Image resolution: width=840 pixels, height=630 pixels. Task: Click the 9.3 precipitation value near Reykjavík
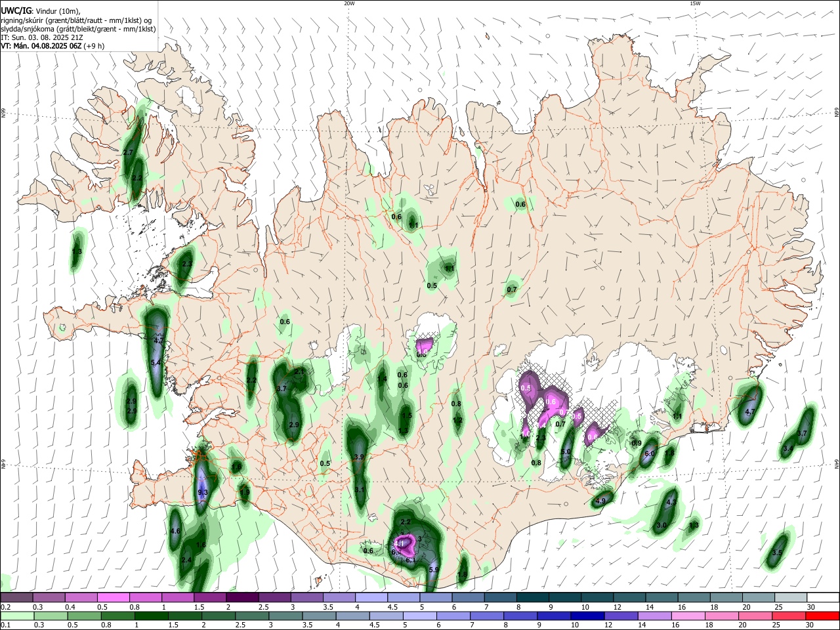(x=202, y=492)
